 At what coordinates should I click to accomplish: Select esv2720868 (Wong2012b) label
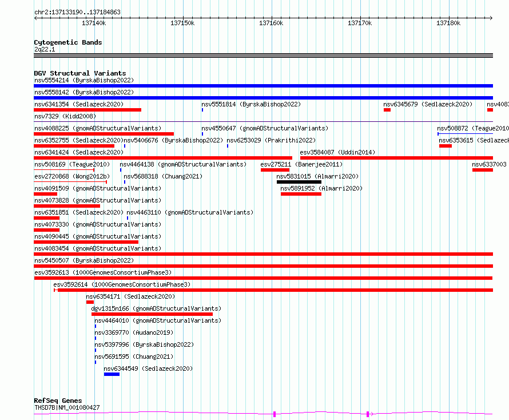tap(72, 176)
